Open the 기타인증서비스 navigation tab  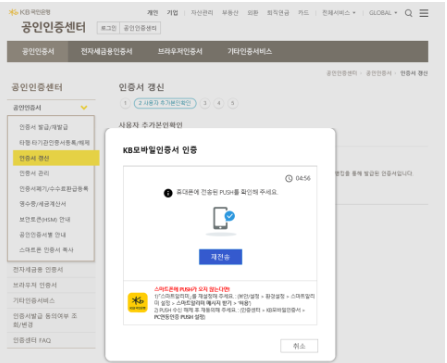pos(249,51)
